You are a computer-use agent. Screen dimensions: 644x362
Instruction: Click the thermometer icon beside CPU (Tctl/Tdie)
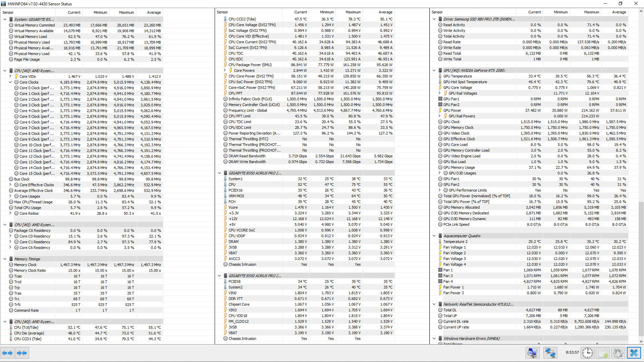tap(11, 327)
